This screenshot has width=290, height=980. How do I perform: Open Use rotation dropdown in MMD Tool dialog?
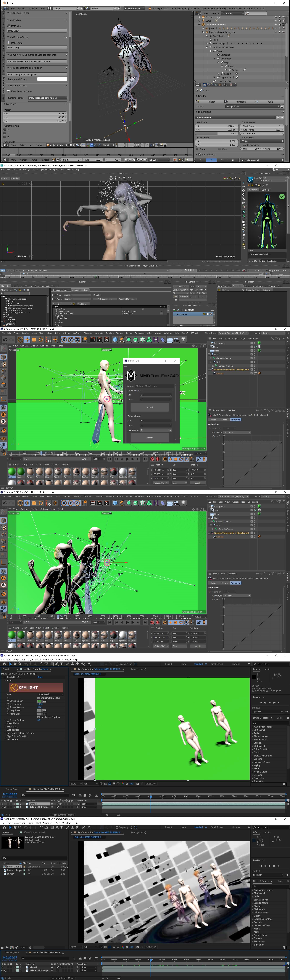click(x=156, y=430)
